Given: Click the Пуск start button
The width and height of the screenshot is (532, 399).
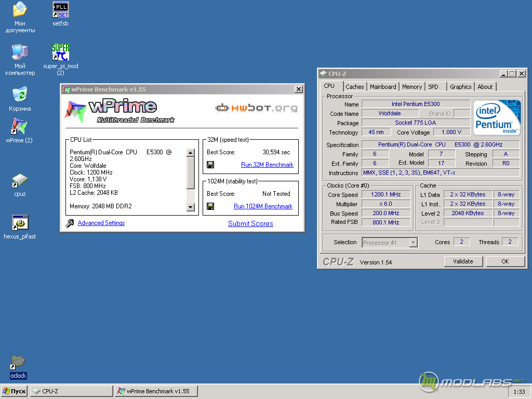Looking at the screenshot, I should [x=14, y=391].
